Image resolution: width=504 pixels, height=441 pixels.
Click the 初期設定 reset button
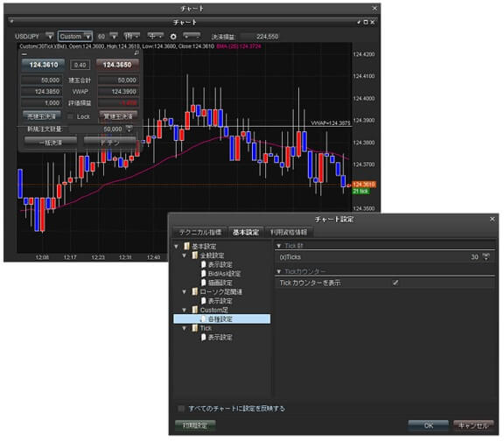click(x=195, y=425)
